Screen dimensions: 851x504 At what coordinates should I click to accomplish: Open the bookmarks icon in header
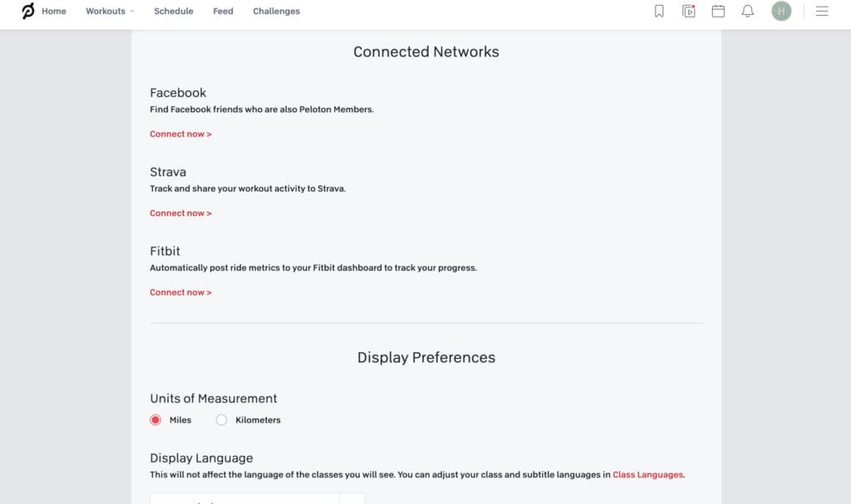tap(659, 11)
